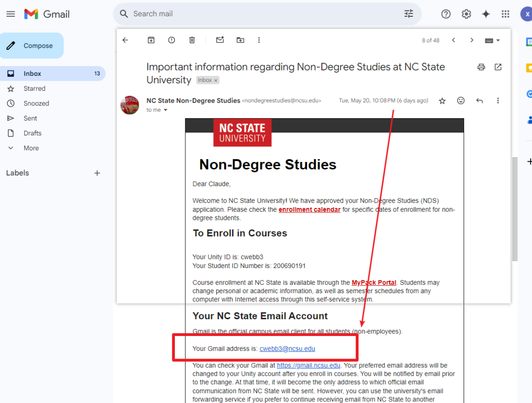Screen dimensions: 532x403
Task: Archive this email
Action: pos(151,40)
